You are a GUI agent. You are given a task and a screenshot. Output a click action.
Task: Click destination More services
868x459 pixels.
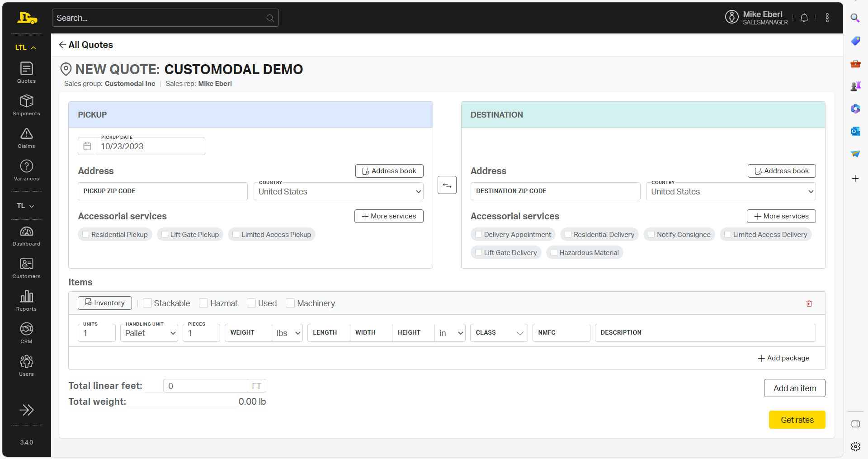click(x=781, y=216)
